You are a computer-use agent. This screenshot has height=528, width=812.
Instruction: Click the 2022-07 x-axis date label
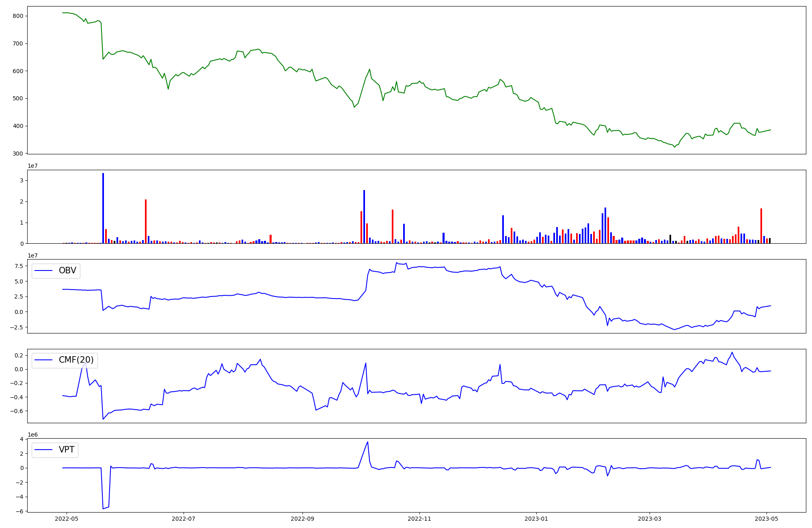pyautogui.click(x=184, y=519)
